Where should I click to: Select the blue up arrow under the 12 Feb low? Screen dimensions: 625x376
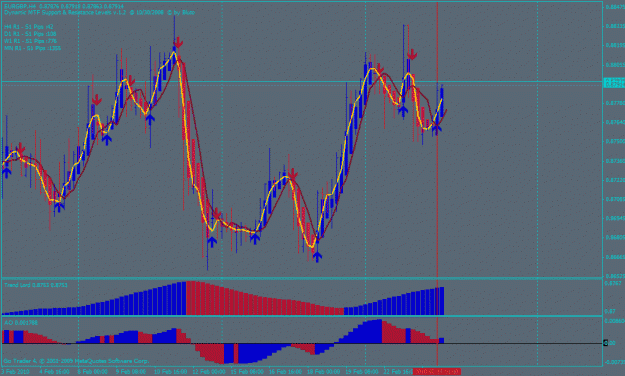[212, 241]
